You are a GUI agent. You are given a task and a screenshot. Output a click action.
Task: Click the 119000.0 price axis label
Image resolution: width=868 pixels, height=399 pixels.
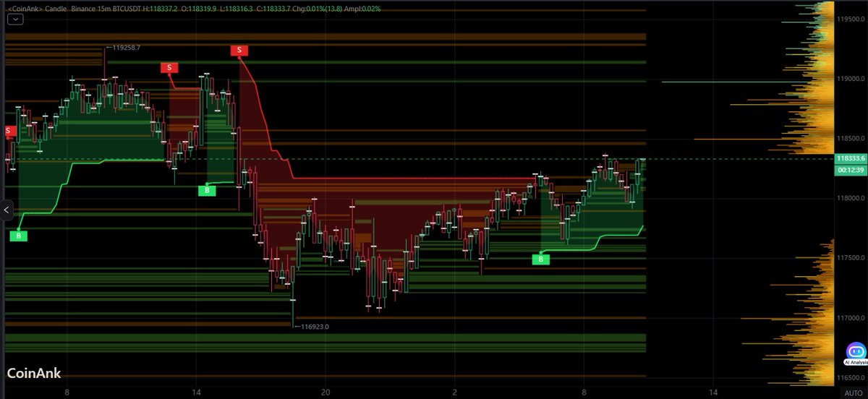[850, 79]
